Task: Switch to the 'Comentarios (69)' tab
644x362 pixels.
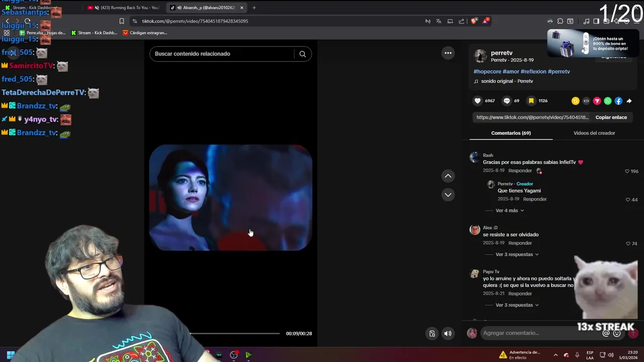Action: click(511, 133)
